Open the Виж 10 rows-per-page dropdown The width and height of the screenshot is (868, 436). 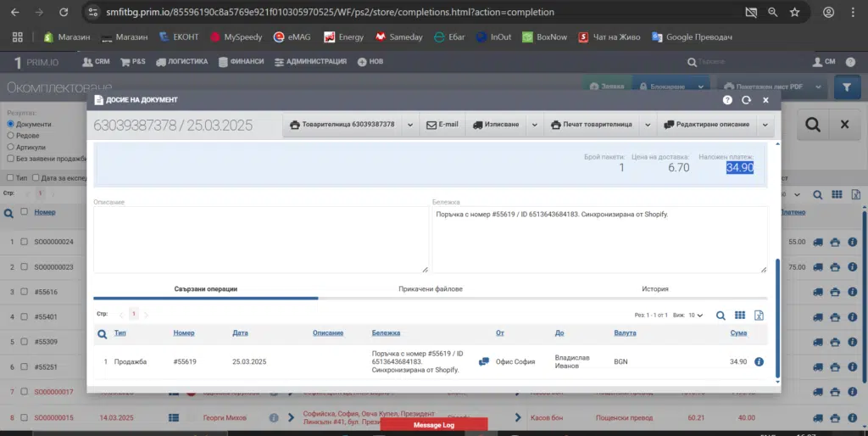tap(694, 315)
